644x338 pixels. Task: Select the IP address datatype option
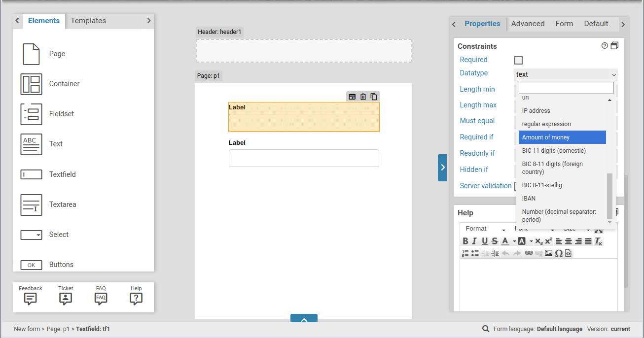pyautogui.click(x=536, y=111)
